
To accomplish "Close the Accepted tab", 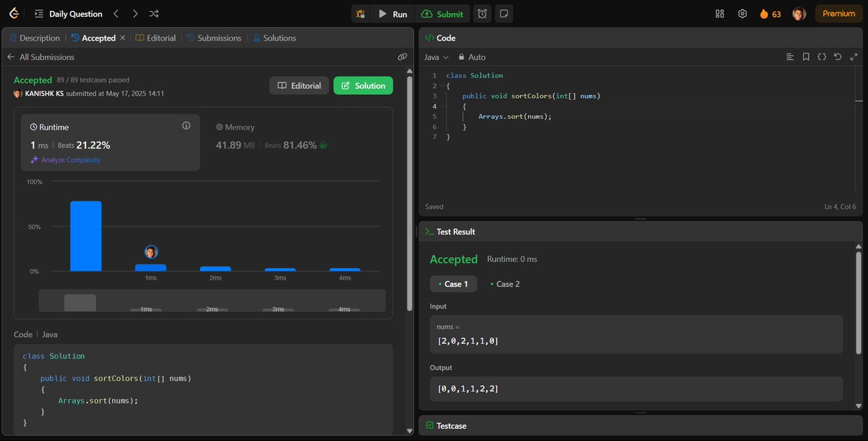I will pos(122,38).
